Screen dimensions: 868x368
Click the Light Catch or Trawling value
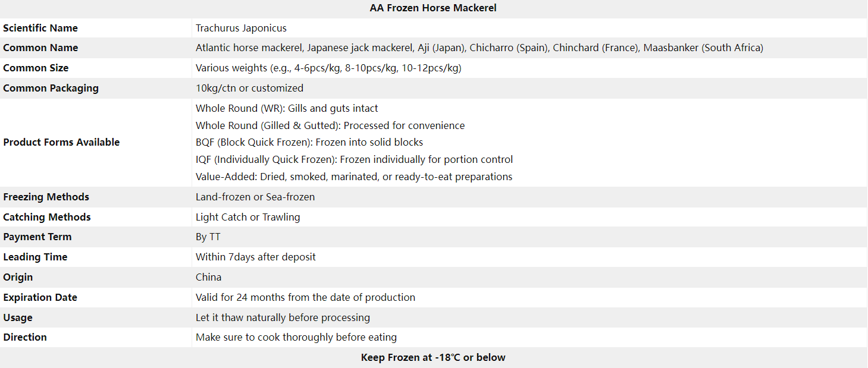(248, 217)
